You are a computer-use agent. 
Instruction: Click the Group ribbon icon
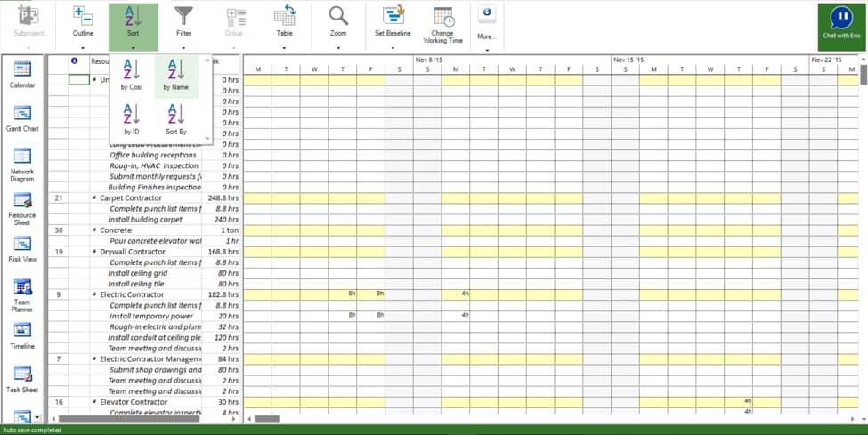click(233, 21)
